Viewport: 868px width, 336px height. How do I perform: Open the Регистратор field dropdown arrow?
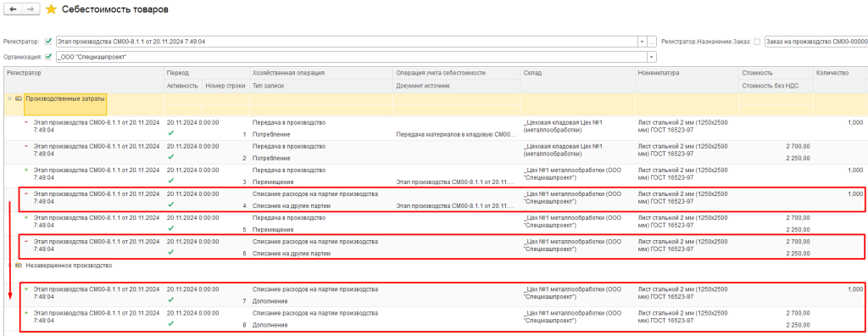[x=643, y=42]
